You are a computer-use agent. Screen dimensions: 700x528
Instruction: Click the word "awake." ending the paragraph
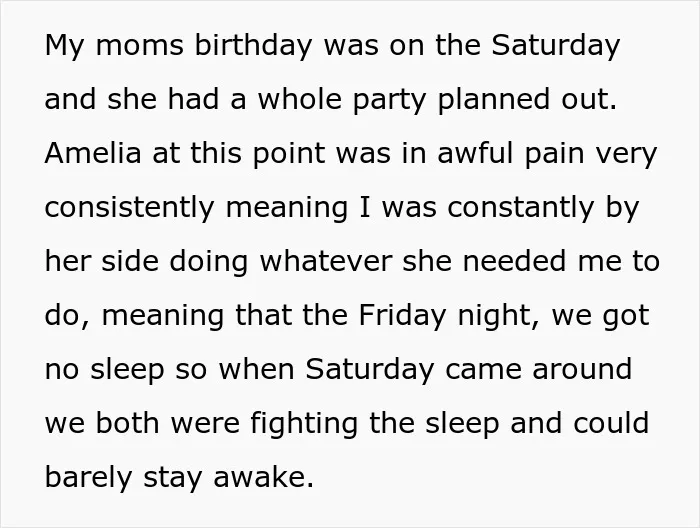point(263,477)
